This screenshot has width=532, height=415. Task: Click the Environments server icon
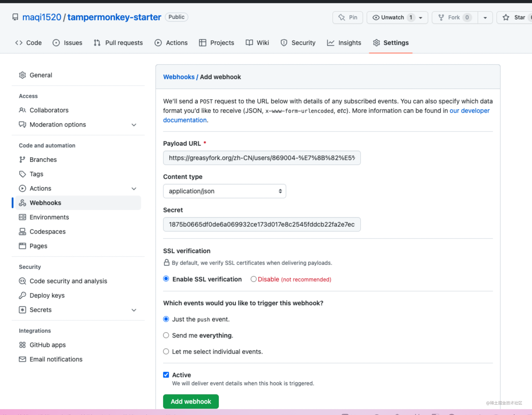pos(22,217)
